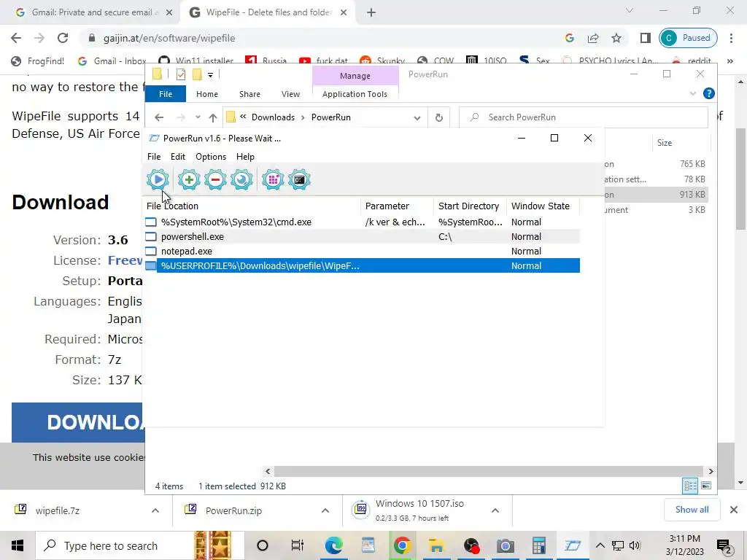Select the notepad.exe entry

pos(362,251)
